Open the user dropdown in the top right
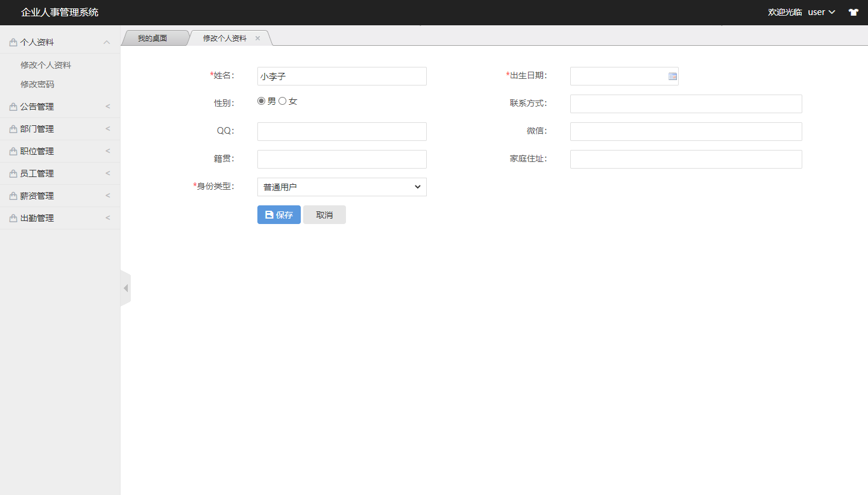868x495 pixels. [821, 12]
